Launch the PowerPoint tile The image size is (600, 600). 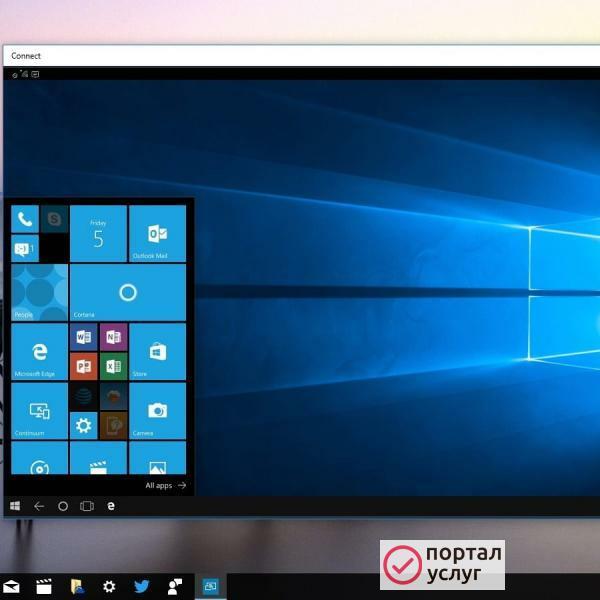pyautogui.click(x=84, y=367)
